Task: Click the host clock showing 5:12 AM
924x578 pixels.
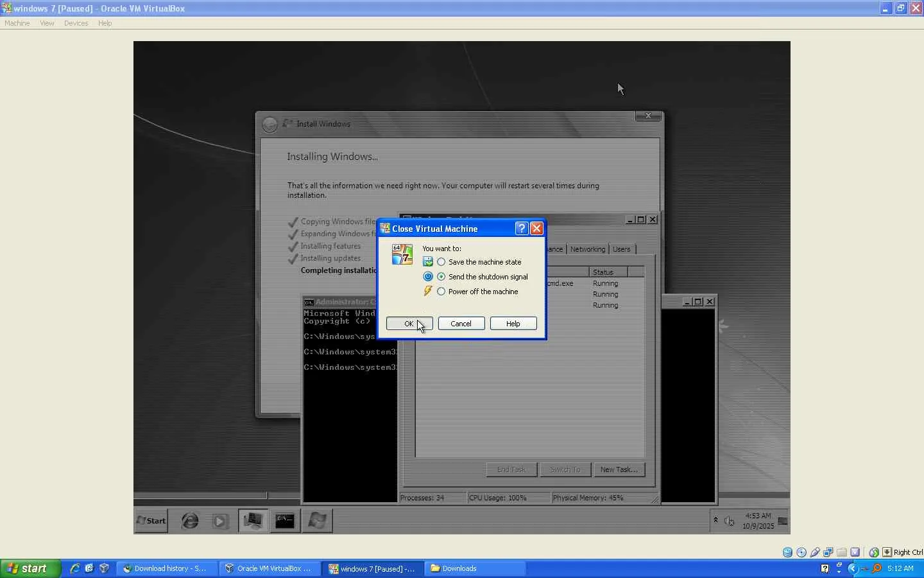Action: (x=900, y=568)
